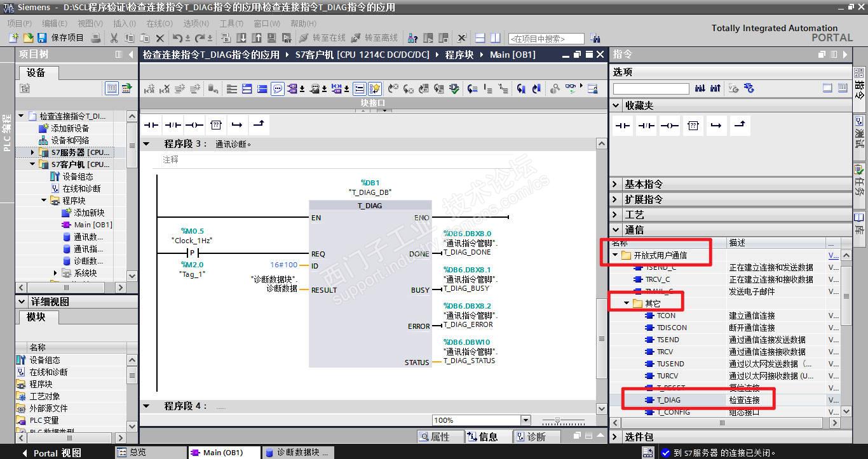Expand the 工艺 instruction section
868x459 pixels.
[x=615, y=215]
